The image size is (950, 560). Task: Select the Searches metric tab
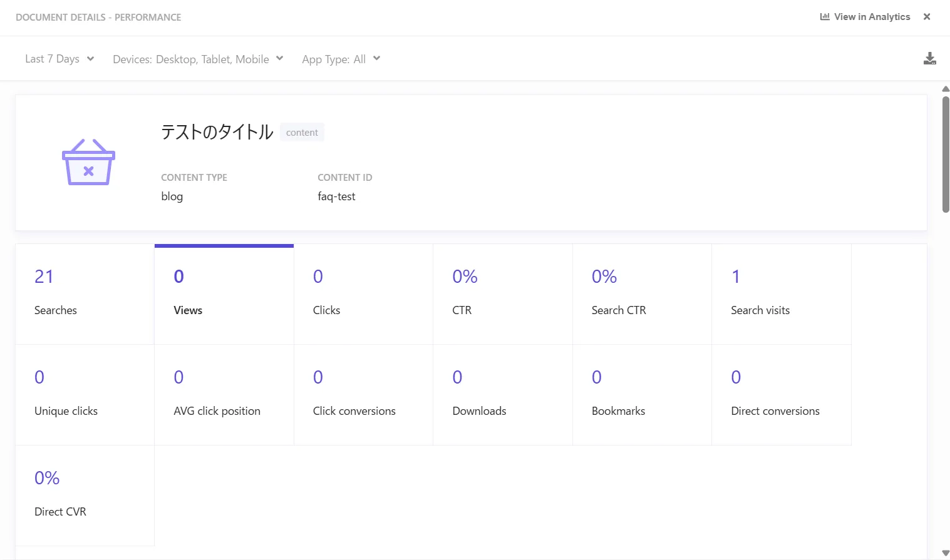(x=85, y=294)
